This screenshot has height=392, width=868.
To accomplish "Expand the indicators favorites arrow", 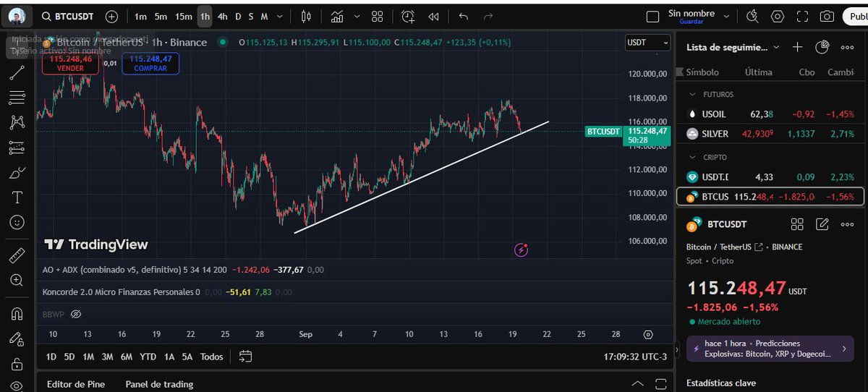I will click(x=356, y=16).
